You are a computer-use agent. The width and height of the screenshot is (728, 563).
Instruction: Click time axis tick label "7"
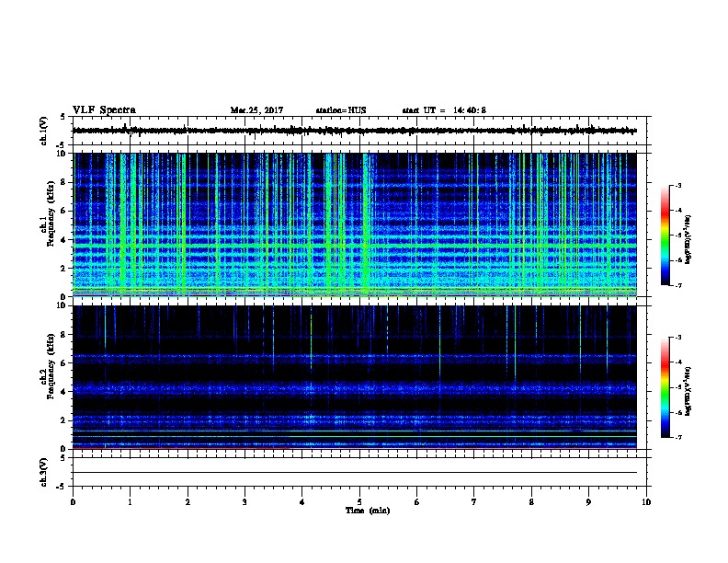point(474,502)
